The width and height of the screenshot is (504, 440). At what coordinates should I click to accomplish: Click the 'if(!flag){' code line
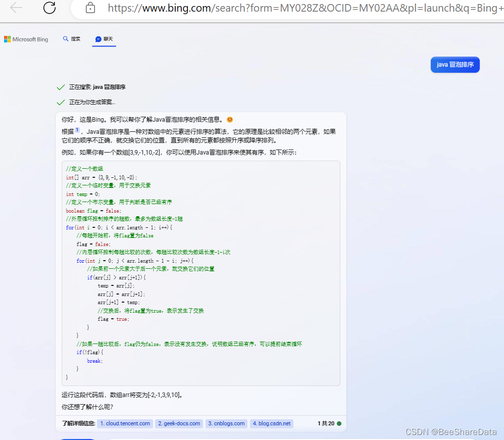point(90,353)
